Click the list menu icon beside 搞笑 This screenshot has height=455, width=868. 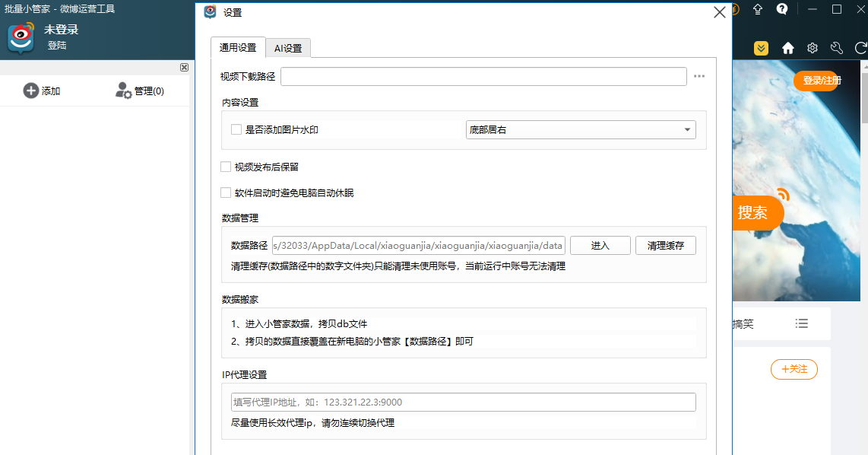[x=802, y=324]
